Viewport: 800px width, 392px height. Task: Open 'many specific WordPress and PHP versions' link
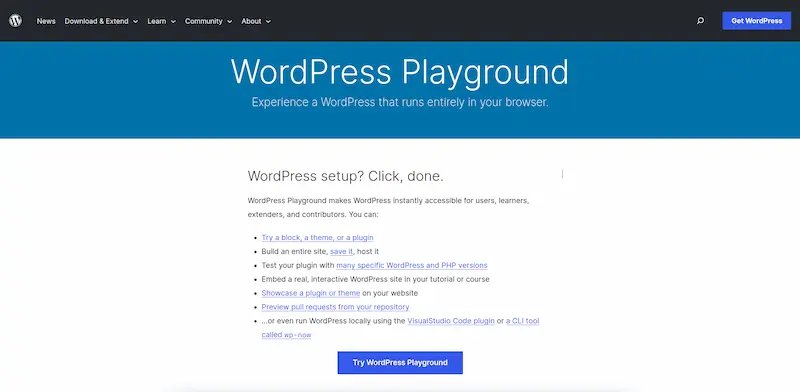click(412, 265)
